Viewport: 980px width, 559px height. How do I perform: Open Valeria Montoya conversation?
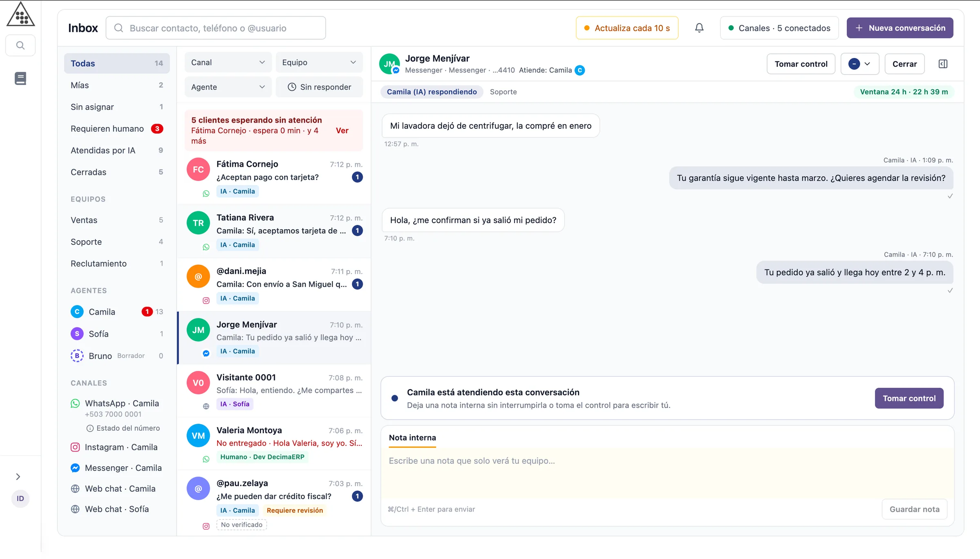click(x=274, y=443)
